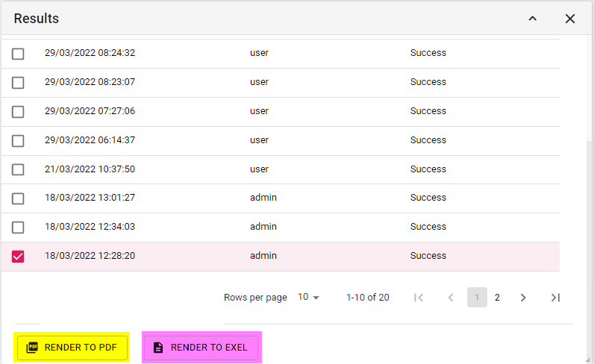The image size is (594, 364).
Task: Go to the first page of results
Action: pos(419,298)
